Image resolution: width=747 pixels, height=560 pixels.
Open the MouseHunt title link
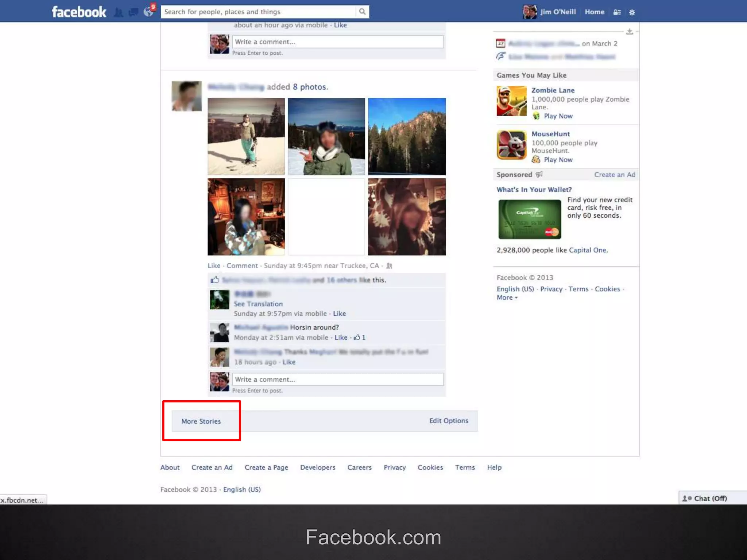click(550, 134)
